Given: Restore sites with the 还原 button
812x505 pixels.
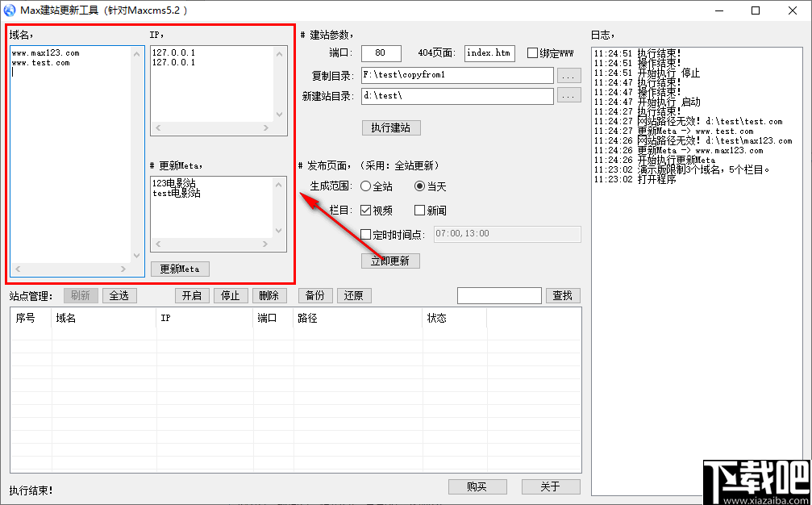Looking at the screenshot, I should click(x=353, y=295).
